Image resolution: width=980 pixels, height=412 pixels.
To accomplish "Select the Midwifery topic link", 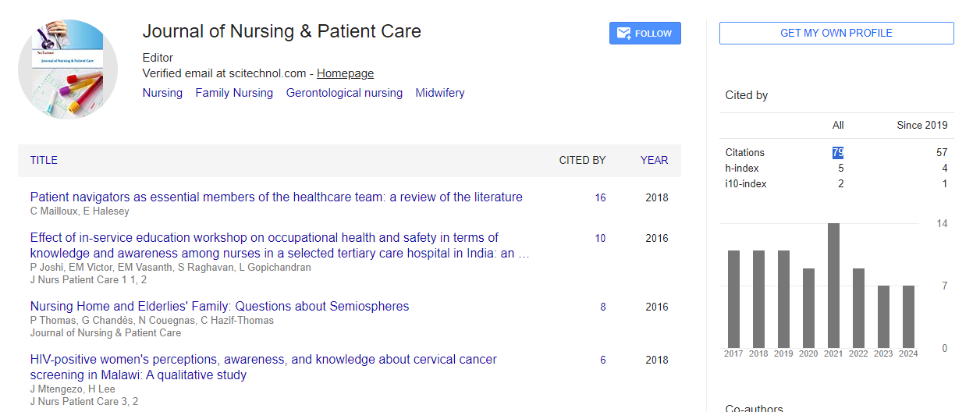I will [440, 93].
